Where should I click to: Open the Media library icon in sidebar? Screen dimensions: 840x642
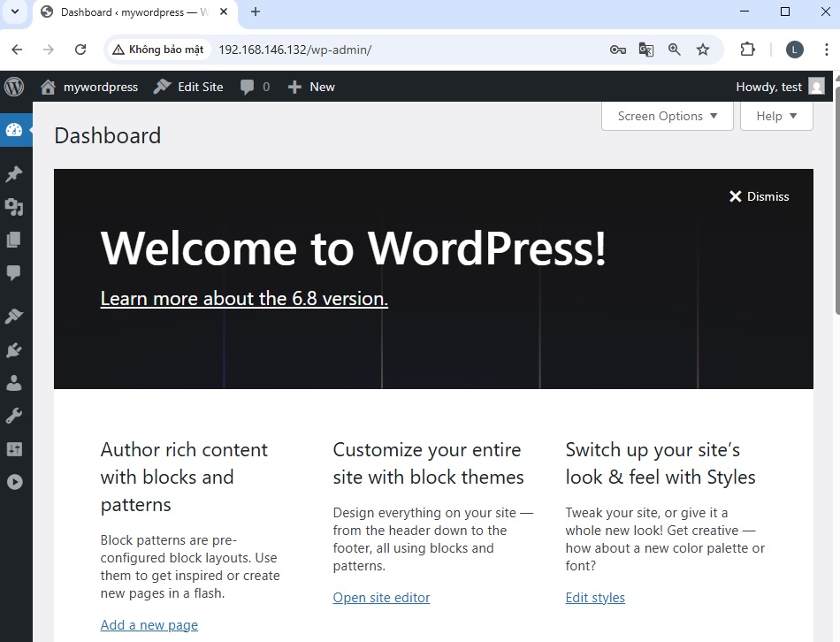coord(14,207)
